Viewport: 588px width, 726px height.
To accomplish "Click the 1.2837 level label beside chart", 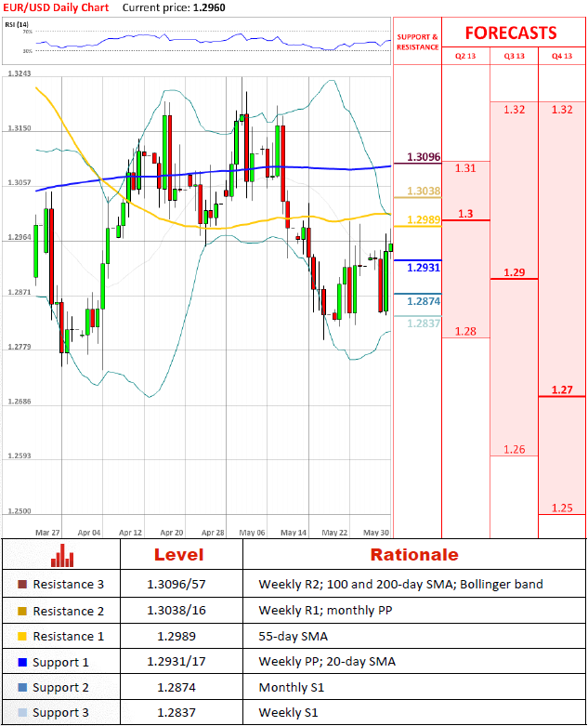I will coord(424,323).
